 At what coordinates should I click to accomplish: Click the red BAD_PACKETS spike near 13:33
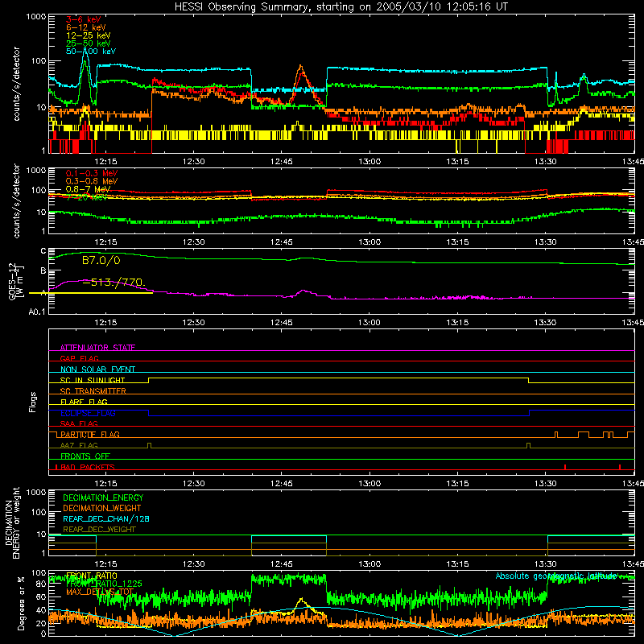[x=565, y=467]
